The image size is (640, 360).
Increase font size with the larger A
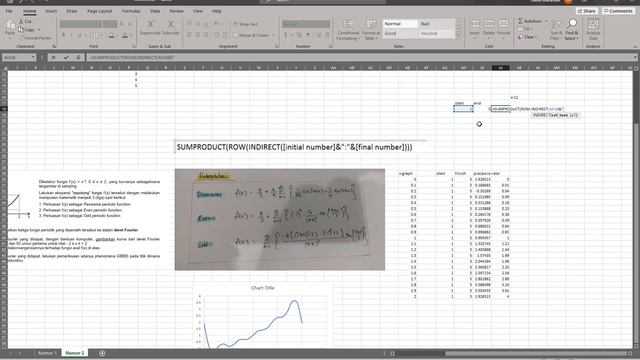point(122,24)
